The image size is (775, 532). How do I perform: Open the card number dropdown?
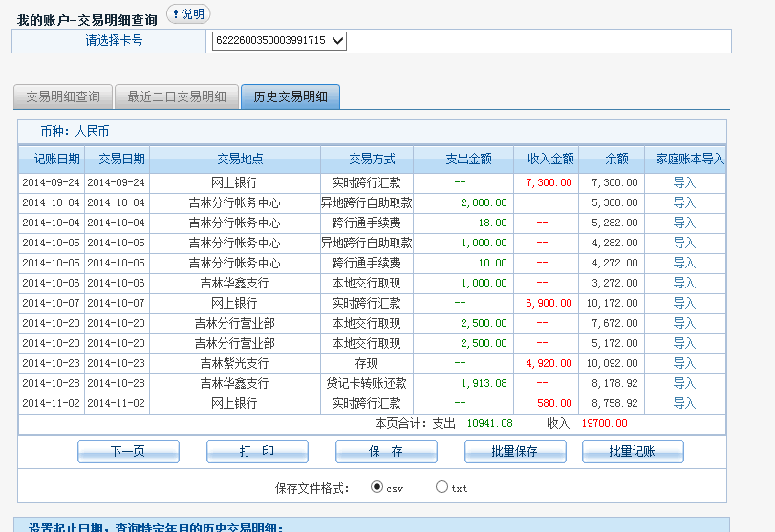(279, 41)
